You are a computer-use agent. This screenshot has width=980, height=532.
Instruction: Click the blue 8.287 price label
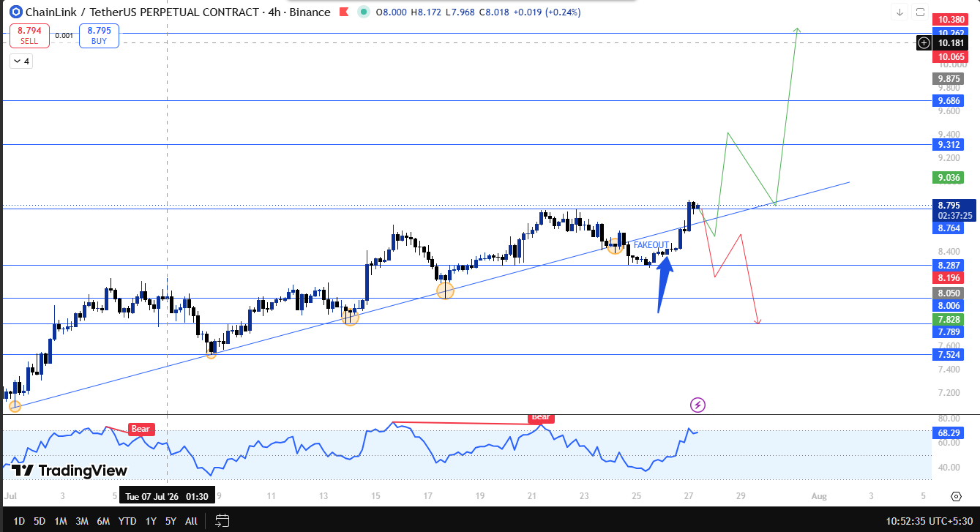pyautogui.click(x=950, y=265)
